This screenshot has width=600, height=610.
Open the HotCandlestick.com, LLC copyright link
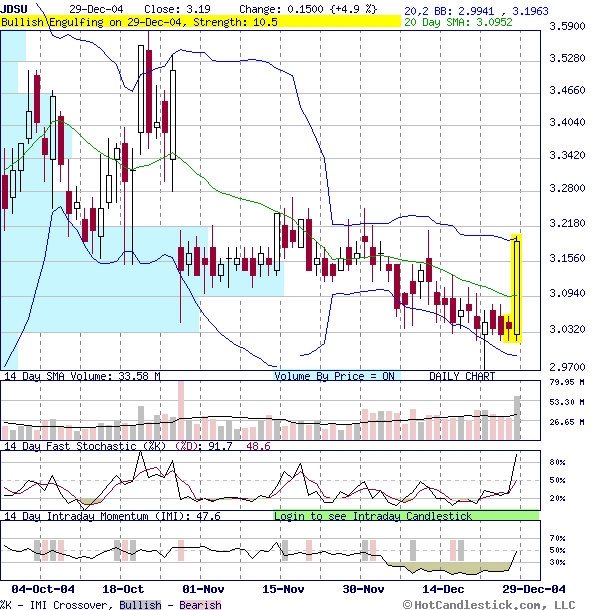(488, 605)
